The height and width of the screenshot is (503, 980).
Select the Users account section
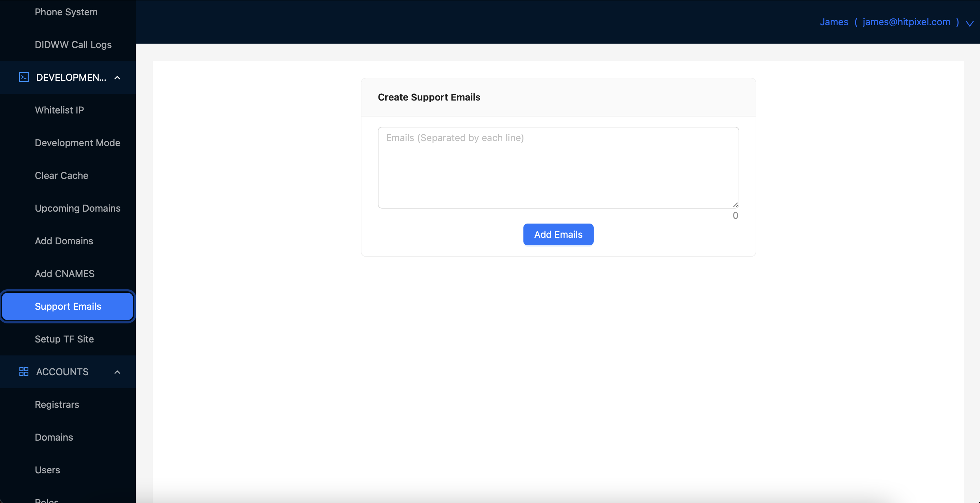pos(47,470)
